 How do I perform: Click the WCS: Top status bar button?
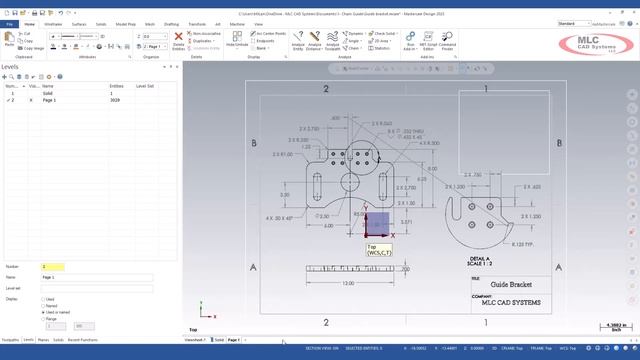(x=568, y=348)
